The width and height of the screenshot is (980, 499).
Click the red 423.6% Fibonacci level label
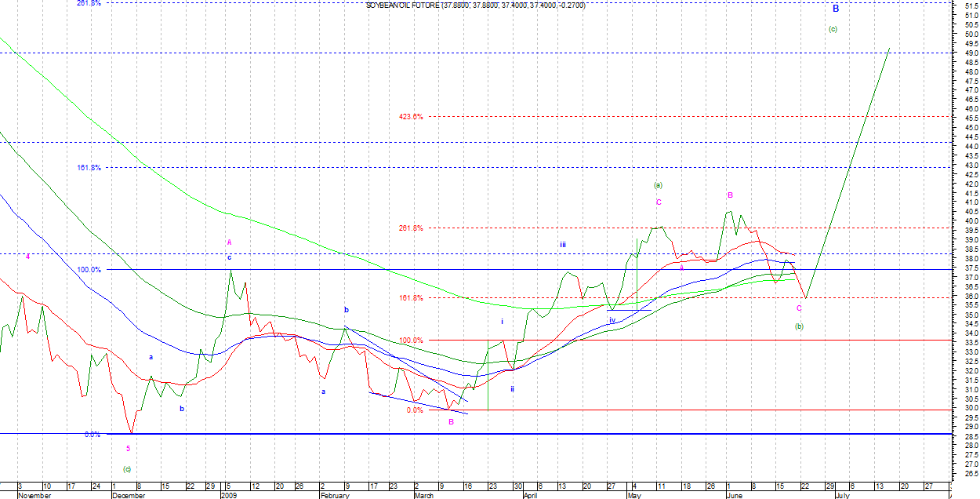click(x=411, y=117)
